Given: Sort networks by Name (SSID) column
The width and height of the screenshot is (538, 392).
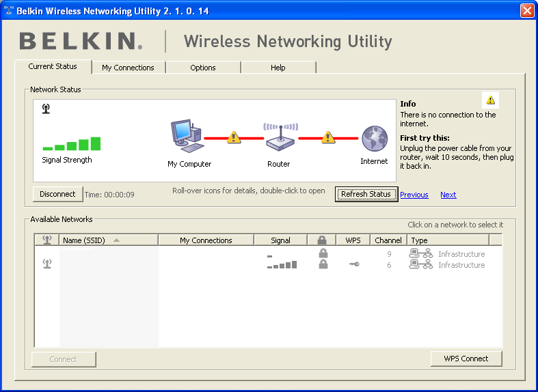Looking at the screenshot, I should tap(109, 240).
